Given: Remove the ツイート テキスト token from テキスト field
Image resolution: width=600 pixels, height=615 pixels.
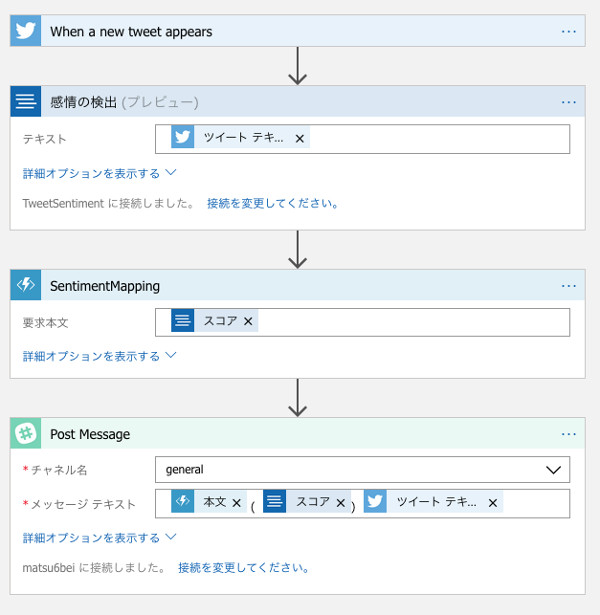Looking at the screenshot, I should click(x=299, y=138).
